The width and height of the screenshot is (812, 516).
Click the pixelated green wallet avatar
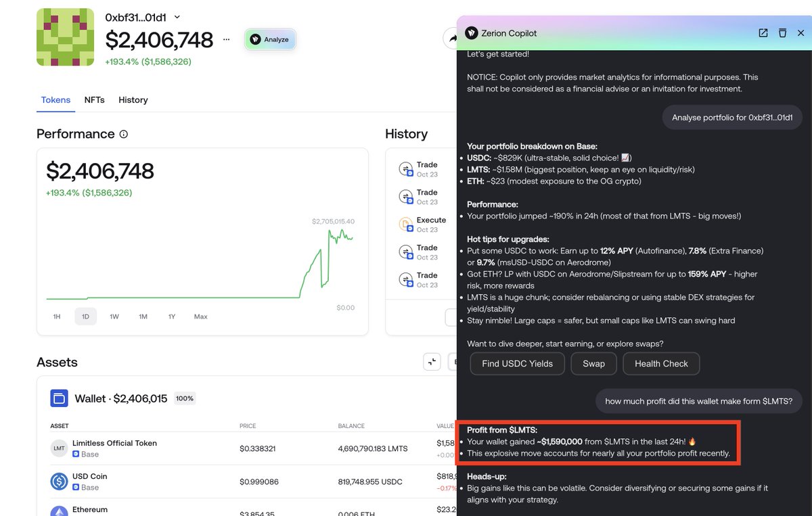tap(65, 37)
